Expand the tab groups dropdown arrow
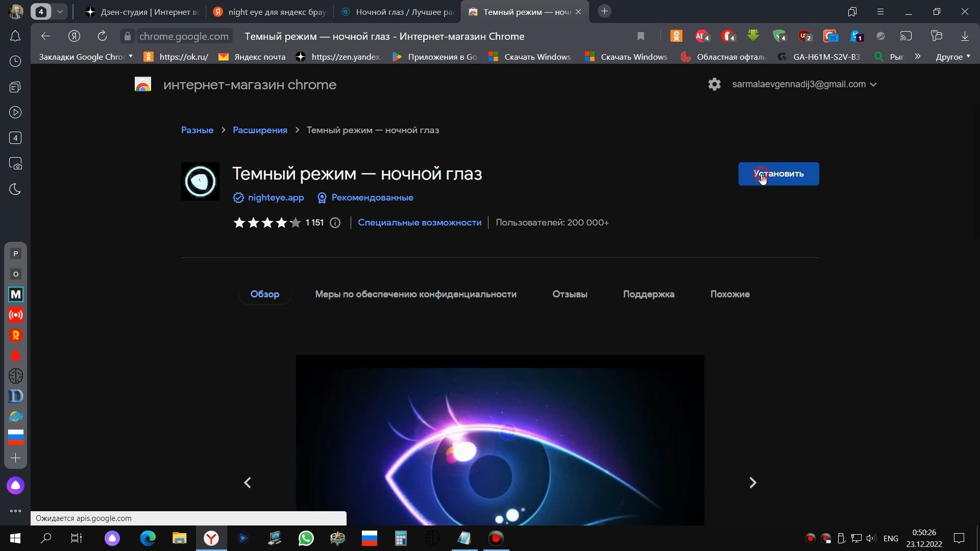 point(60,11)
